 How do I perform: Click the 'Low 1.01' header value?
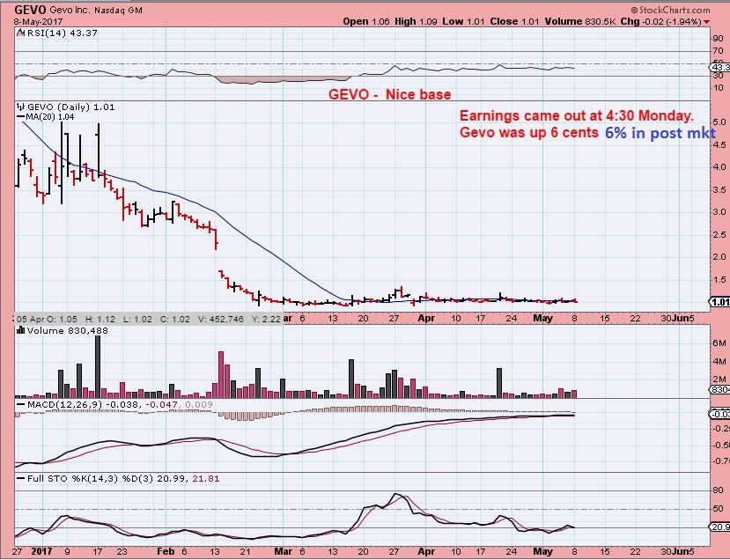click(463, 21)
